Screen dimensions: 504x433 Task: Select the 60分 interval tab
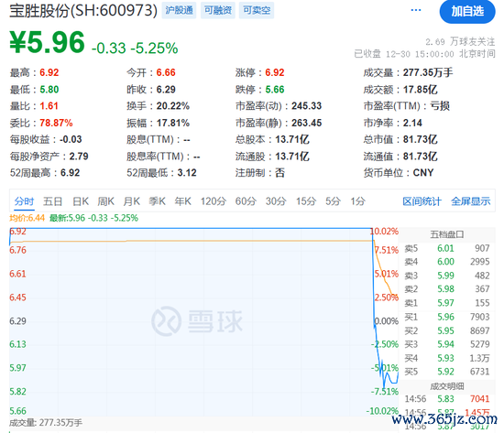pyautogui.click(x=246, y=201)
